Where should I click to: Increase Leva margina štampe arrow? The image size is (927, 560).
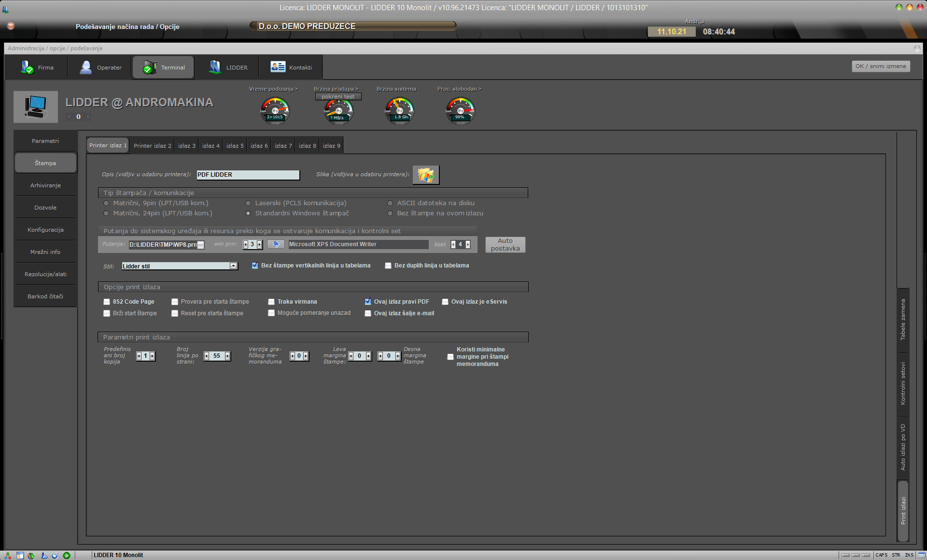pos(368,356)
